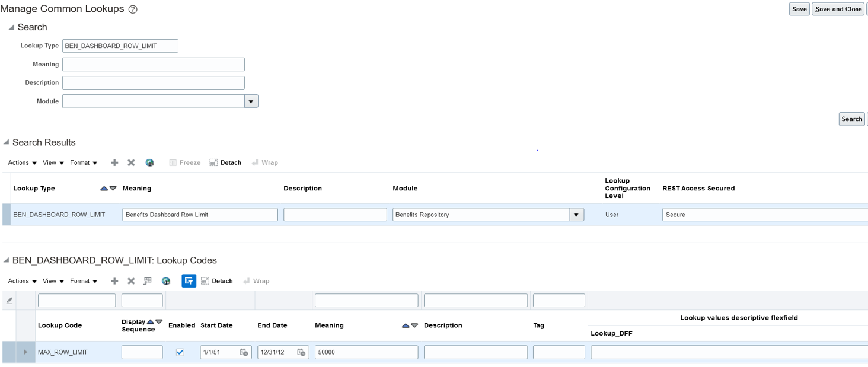Open help for Manage Common Lookups
Viewport: 868px width, 367px height.
pyautogui.click(x=134, y=9)
